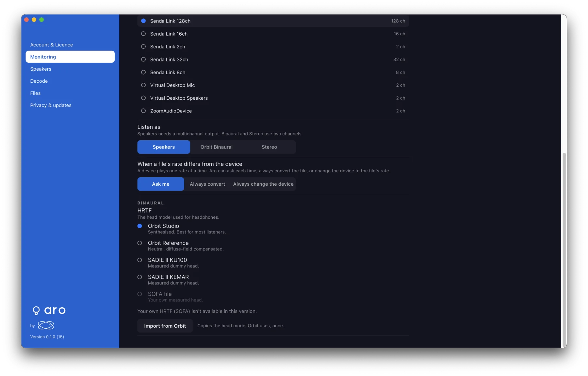The height and width of the screenshot is (376, 588).
Task: Open the Account & Licence section
Action: pyautogui.click(x=70, y=45)
